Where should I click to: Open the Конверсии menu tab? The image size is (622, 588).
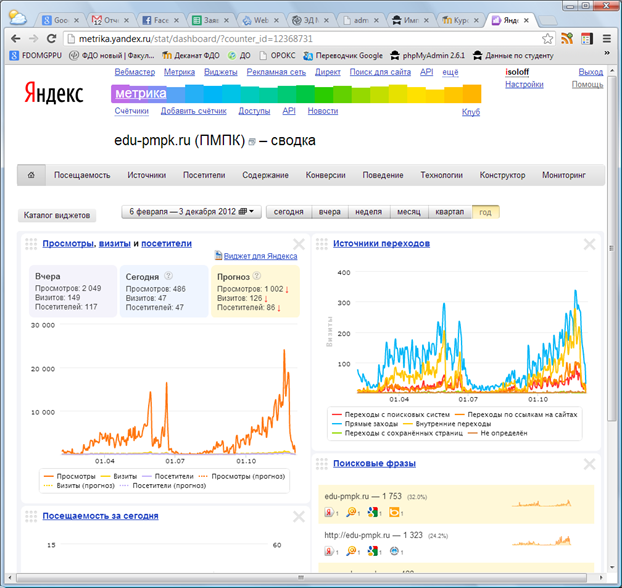point(325,175)
